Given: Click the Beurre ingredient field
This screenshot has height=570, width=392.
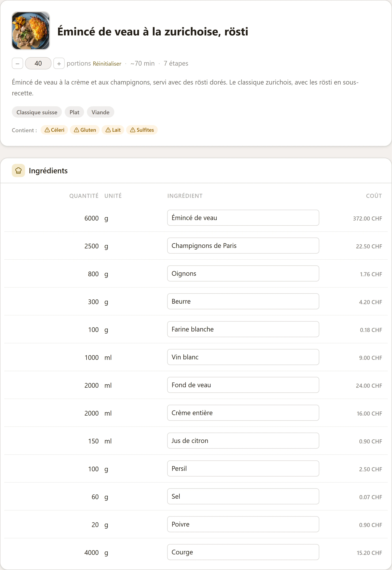Looking at the screenshot, I should coord(243,301).
